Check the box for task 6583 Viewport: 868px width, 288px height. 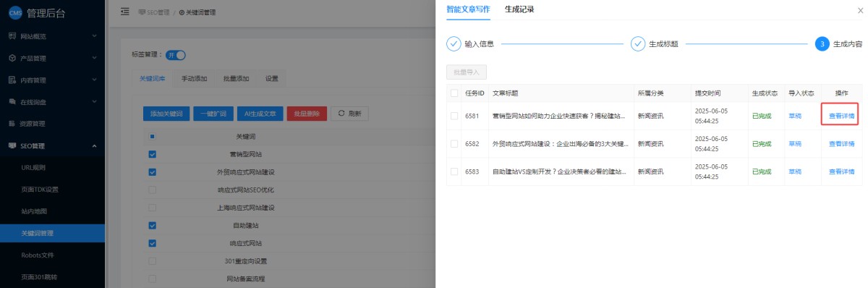click(454, 171)
